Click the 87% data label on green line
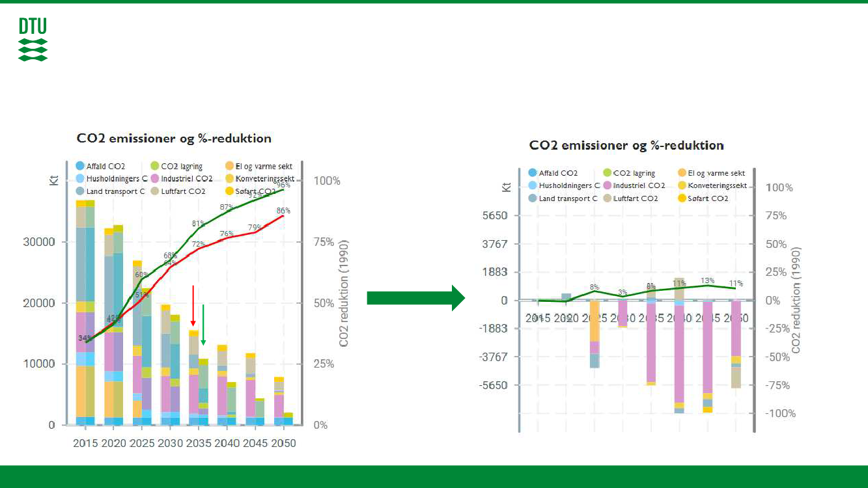Image resolution: width=868 pixels, height=488 pixels. pyautogui.click(x=227, y=208)
